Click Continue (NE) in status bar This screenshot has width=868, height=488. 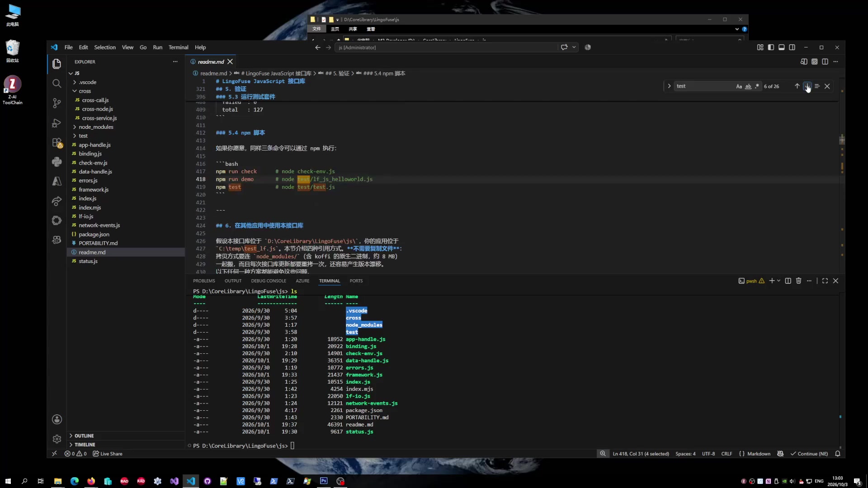[x=809, y=454]
